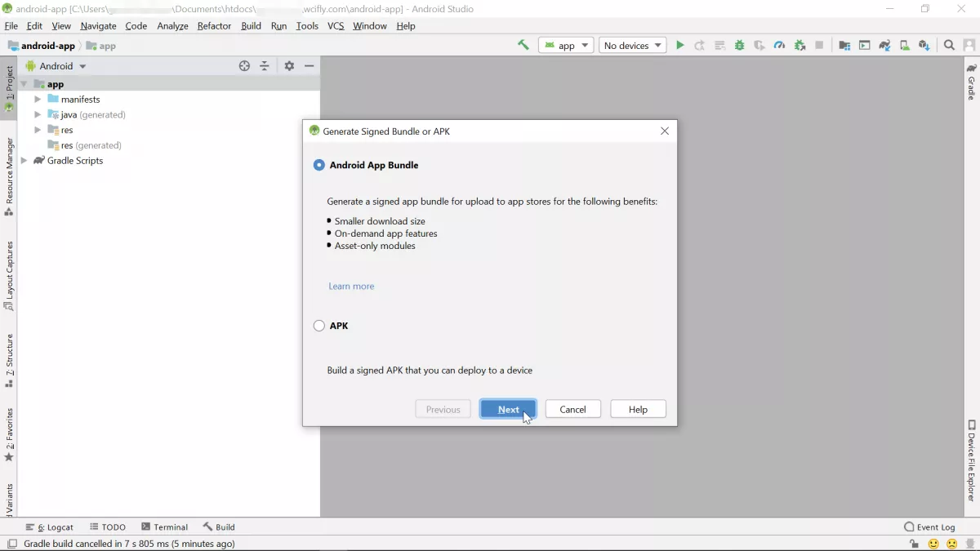Click the Next button in dialog
Screen dimensions: 980x551
(508, 410)
